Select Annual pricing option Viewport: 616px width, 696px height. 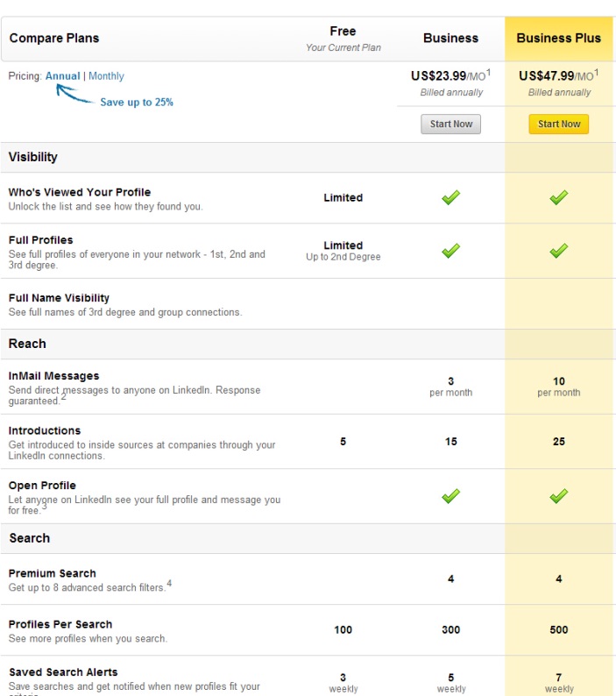point(62,76)
